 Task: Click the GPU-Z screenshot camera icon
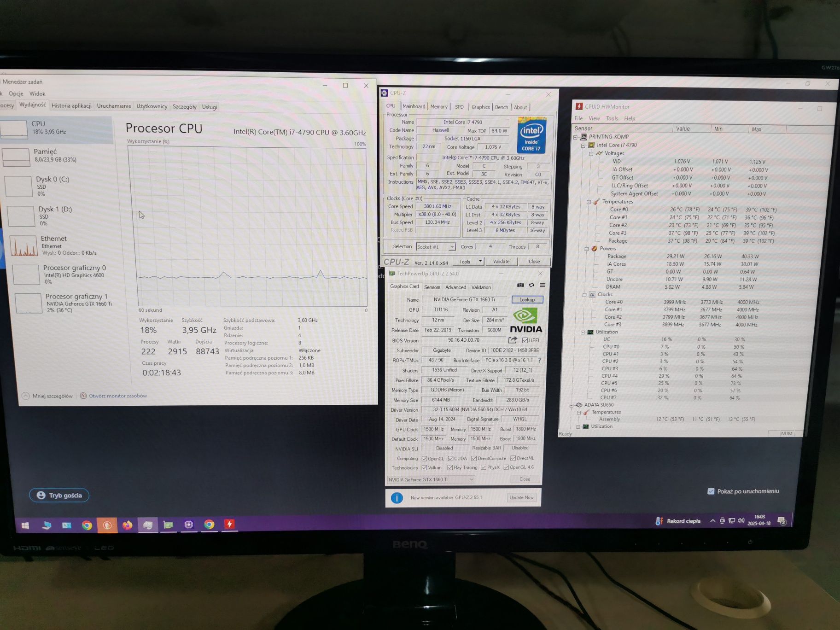point(520,285)
